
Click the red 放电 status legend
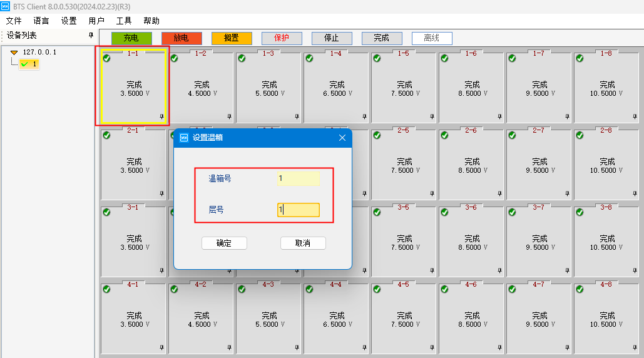(x=181, y=38)
